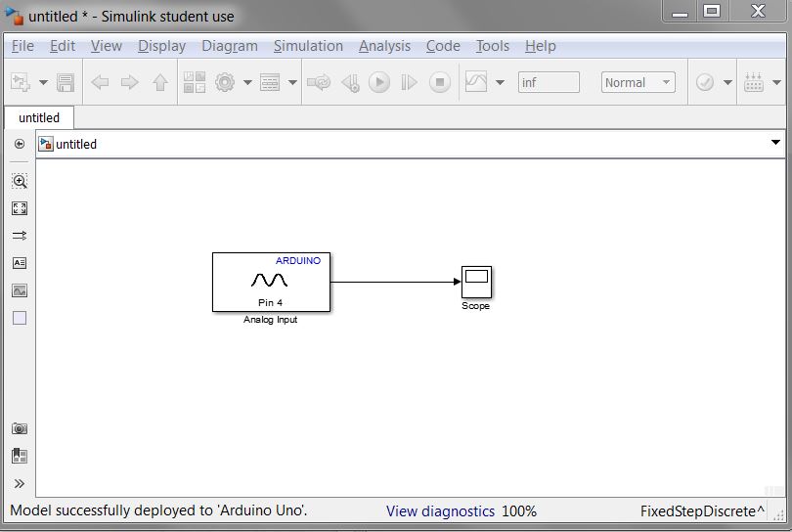The height and width of the screenshot is (532, 792).
Task: Click the simulation stop time field
Action: click(x=548, y=83)
